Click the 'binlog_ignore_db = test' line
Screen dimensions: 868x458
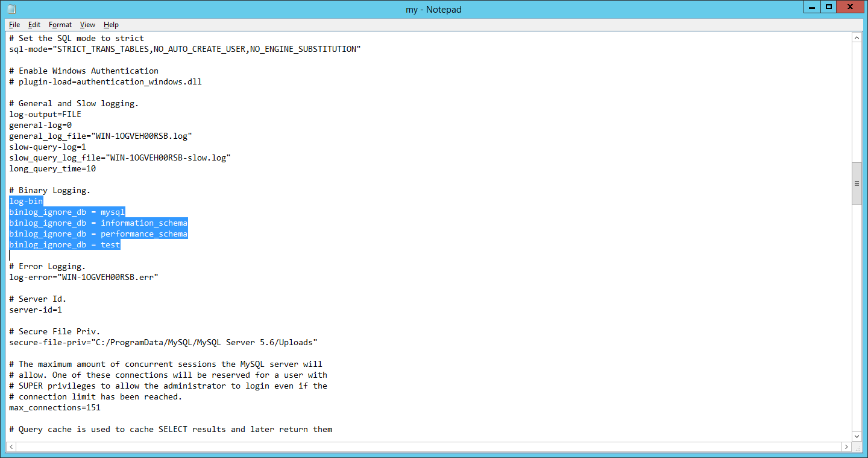[64, 244]
